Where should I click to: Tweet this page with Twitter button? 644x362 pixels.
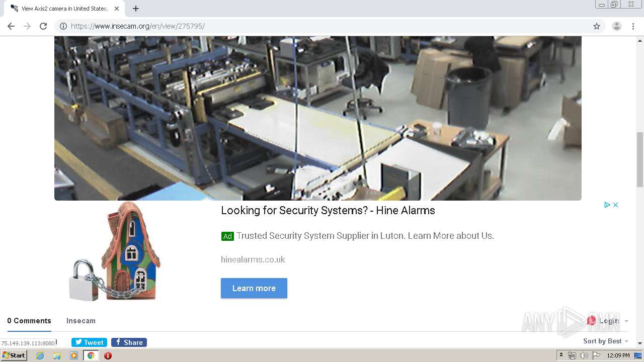pyautogui.click(x=89, y=342)
